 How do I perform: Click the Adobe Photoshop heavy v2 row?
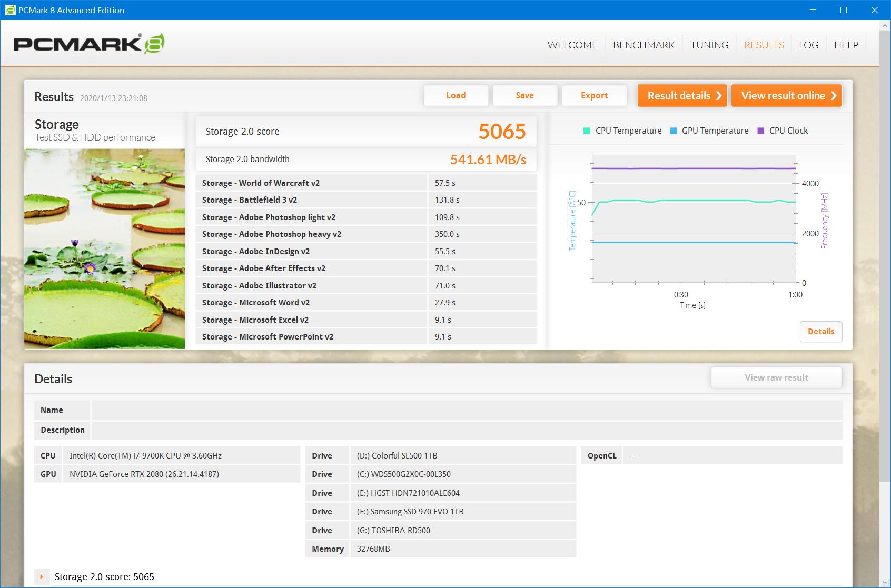tap(366, 234)
